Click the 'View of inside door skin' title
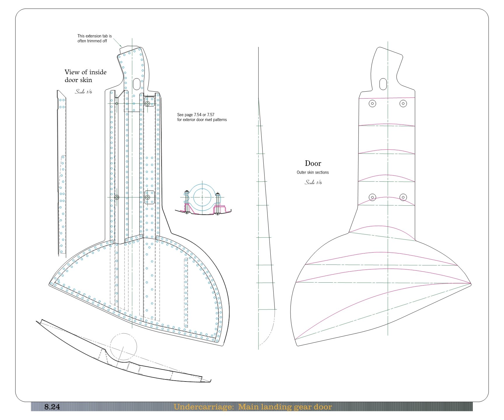The width and height of the screenshot is (504, 420). (x=85, y=76)
